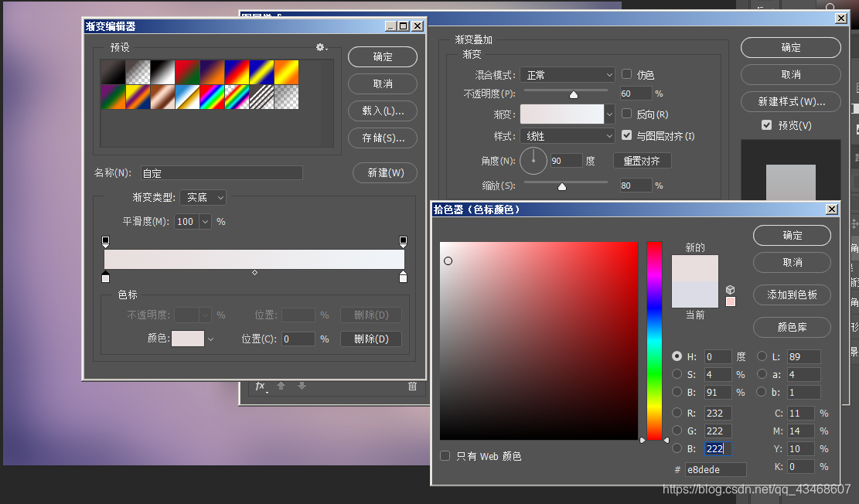This screenshot has width=859, height=504.
Task: Click the move effect up arrow icon
Action: 281,385
